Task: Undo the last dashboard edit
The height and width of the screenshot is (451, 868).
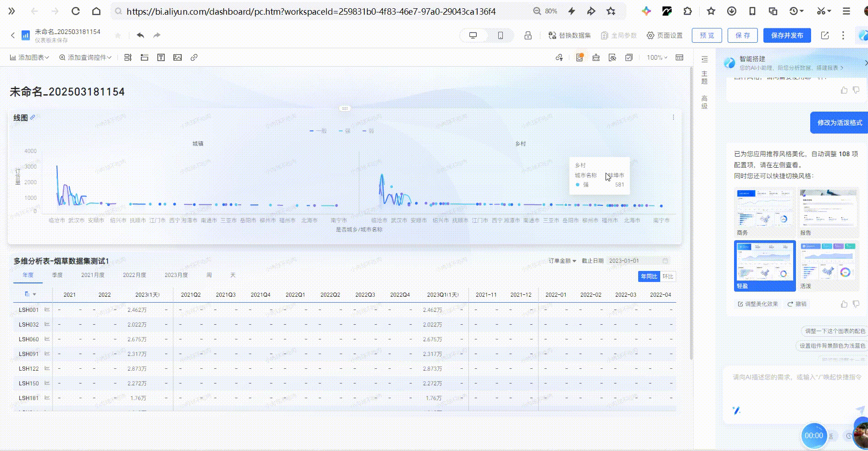Action: (x=140, y=35)
